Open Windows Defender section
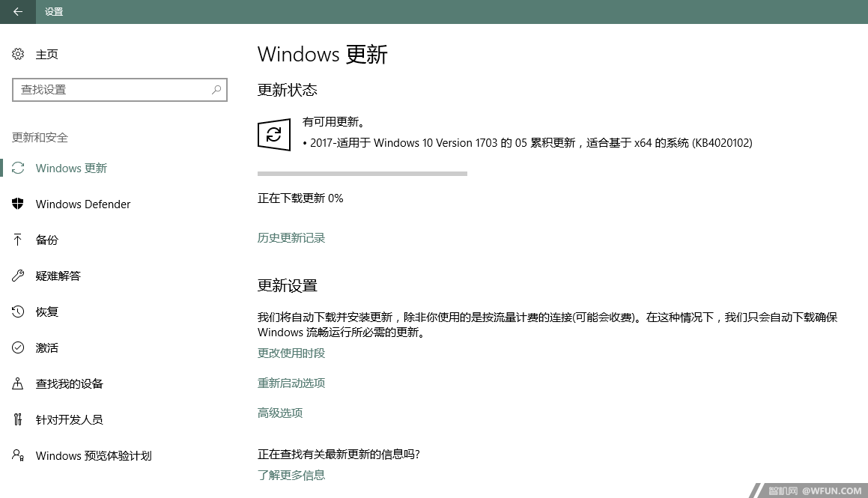 tap(83, 204)
